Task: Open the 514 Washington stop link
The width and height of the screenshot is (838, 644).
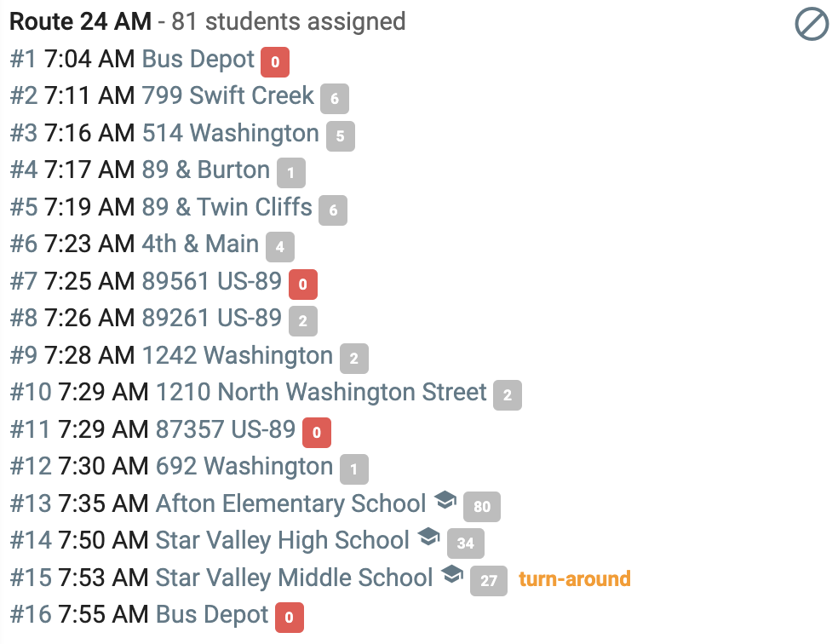Action: click(231, 133)
